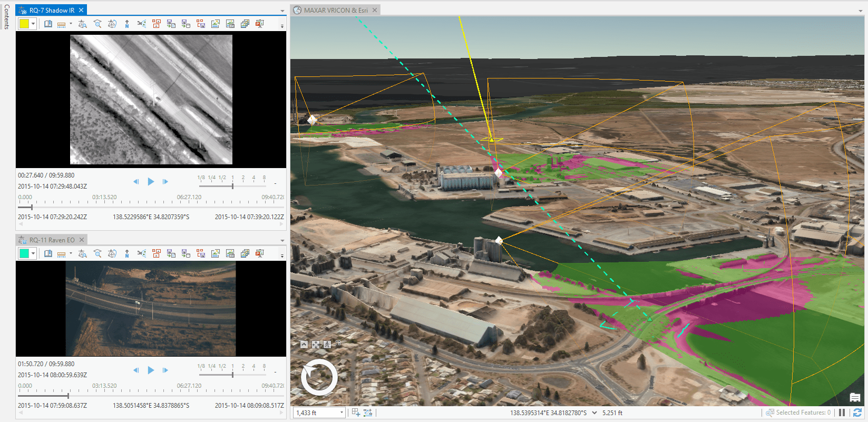Click navigator pan mode icon
This screenshot has width=868, height=422.
click(316, 344)
